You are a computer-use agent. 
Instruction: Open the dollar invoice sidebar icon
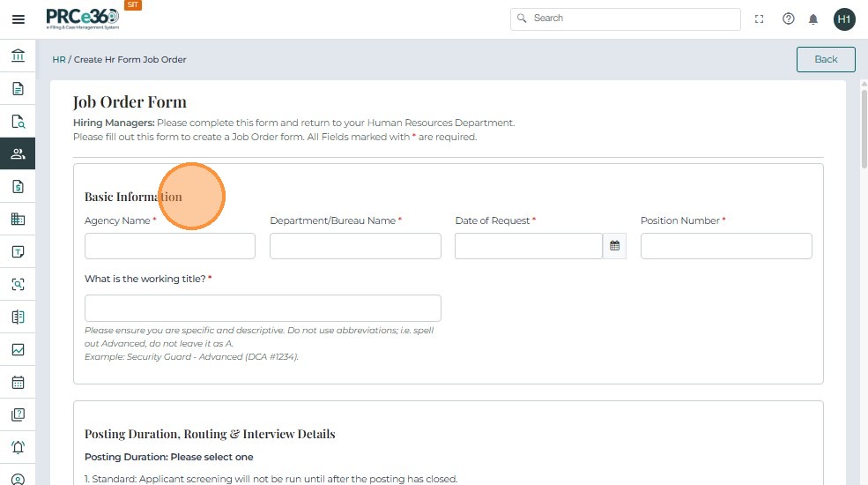click(18, 186)
